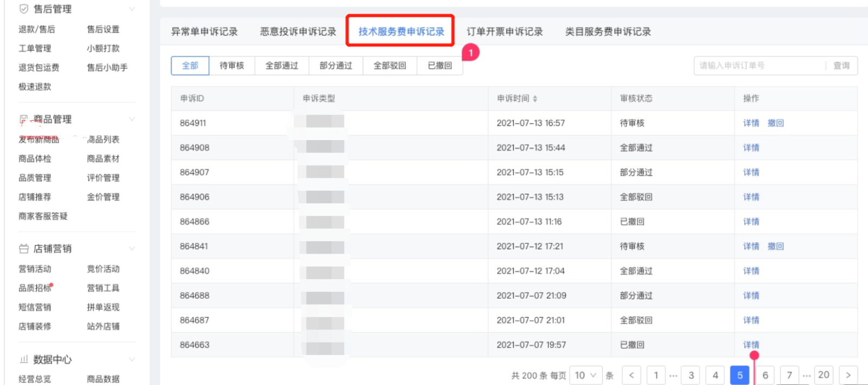Click the 查询 search button
This screenshot has height=385, width=868.
pos(841,66)
